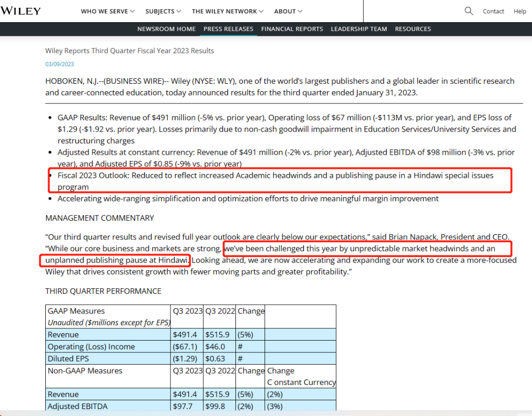Click the Fiscal 2023 Outlook bullet text

point(275,181)
